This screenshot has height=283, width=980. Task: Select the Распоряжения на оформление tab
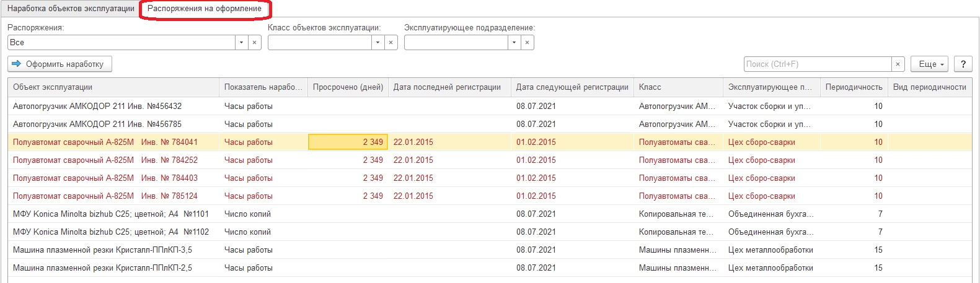[x=205, y=9]
